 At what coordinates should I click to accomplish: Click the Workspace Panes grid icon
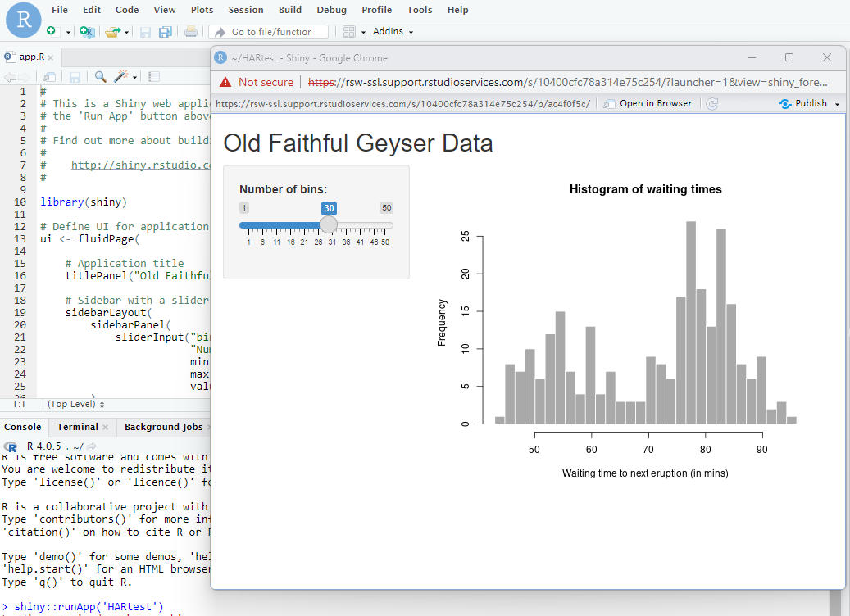click(349, 32)
